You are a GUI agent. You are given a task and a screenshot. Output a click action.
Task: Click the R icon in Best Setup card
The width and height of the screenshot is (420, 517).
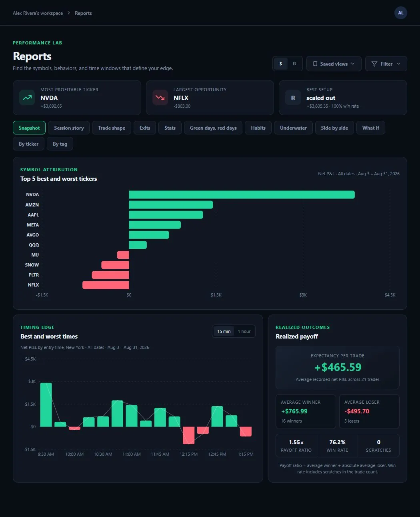point(293,98)
